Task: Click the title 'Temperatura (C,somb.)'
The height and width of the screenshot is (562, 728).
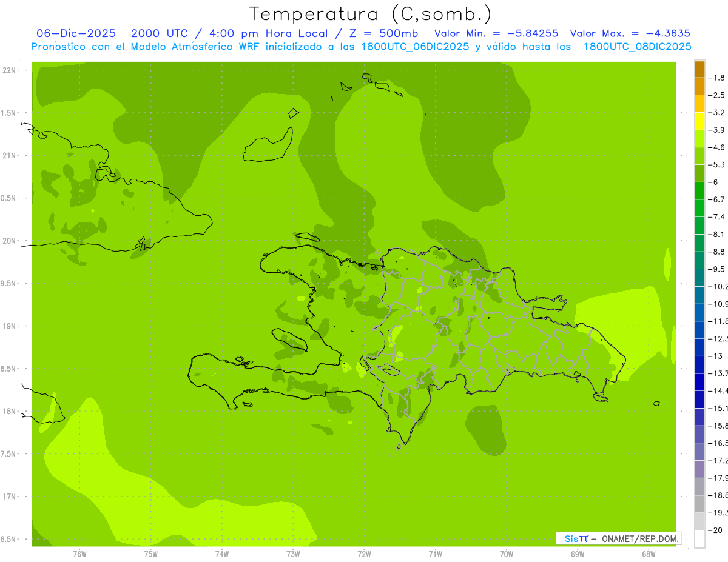Action: 371,14
